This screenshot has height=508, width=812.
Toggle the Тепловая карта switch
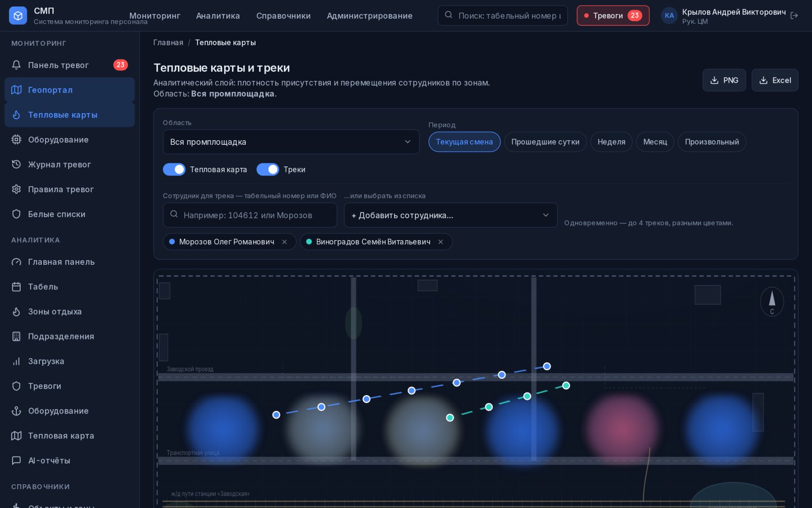pyautogui.click(x=174, y=170)
